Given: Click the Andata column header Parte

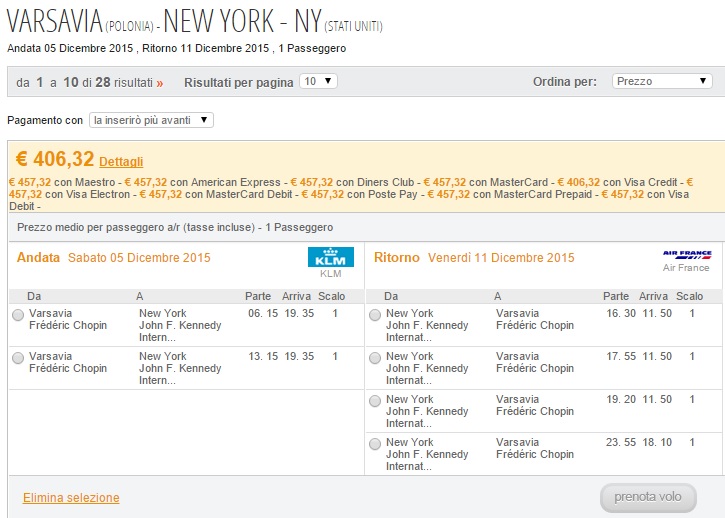Looking at the screenshot, I should [x=258, y=296].
